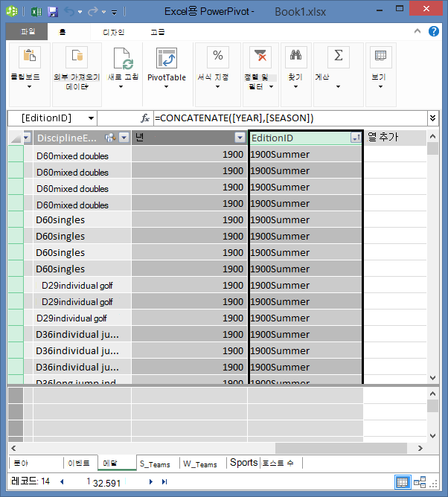Jump to last record arrow
Viewport: 448px width, 497px height.
click(x=164, y=482)
